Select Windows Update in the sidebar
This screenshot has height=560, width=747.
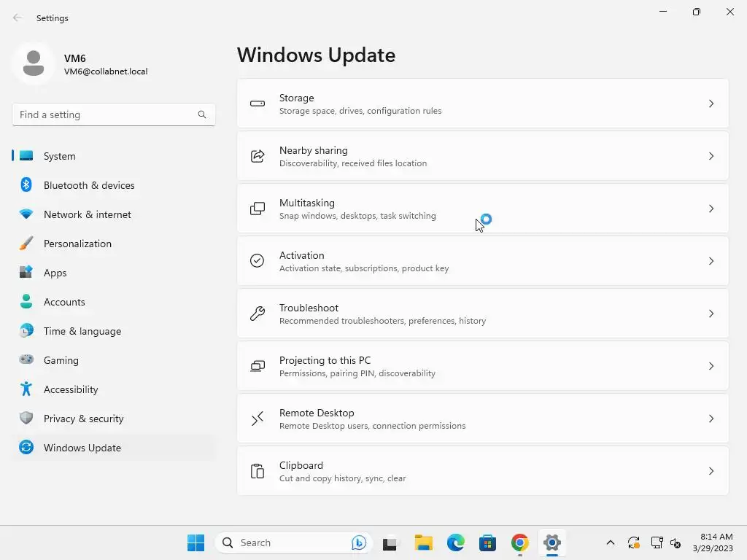click(x=113, y=447)
